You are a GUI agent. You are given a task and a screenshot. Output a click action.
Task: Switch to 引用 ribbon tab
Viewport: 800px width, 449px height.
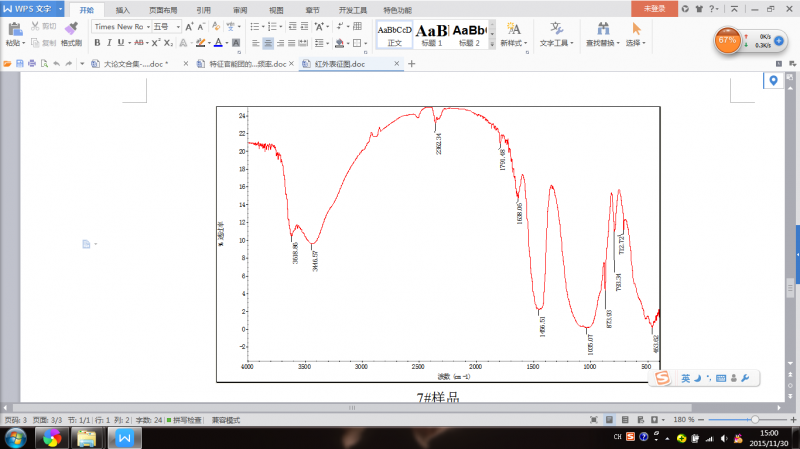point(204,10)
